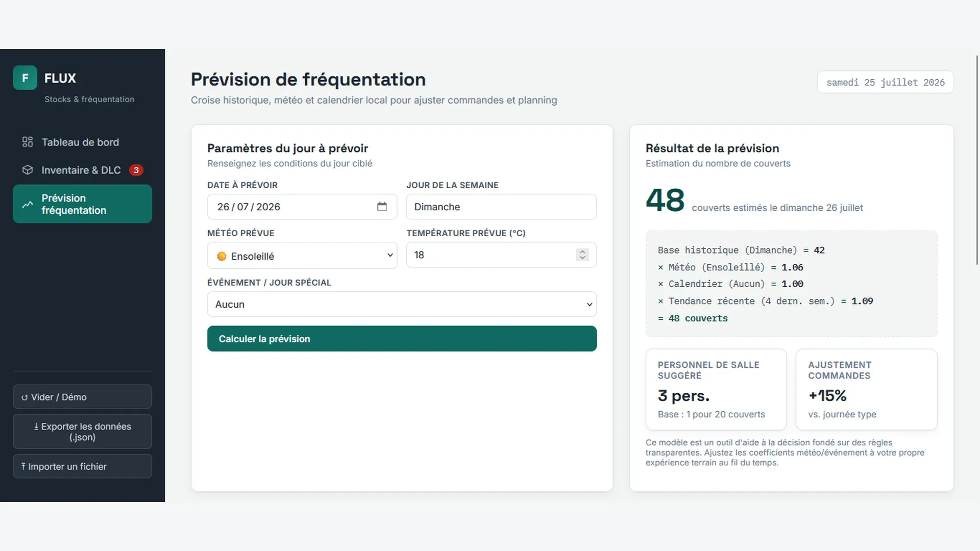Screen dimensions: 980x551
Task: Click 'Paramètres du jour à prévoir' heading
Action: pos(287,148)
